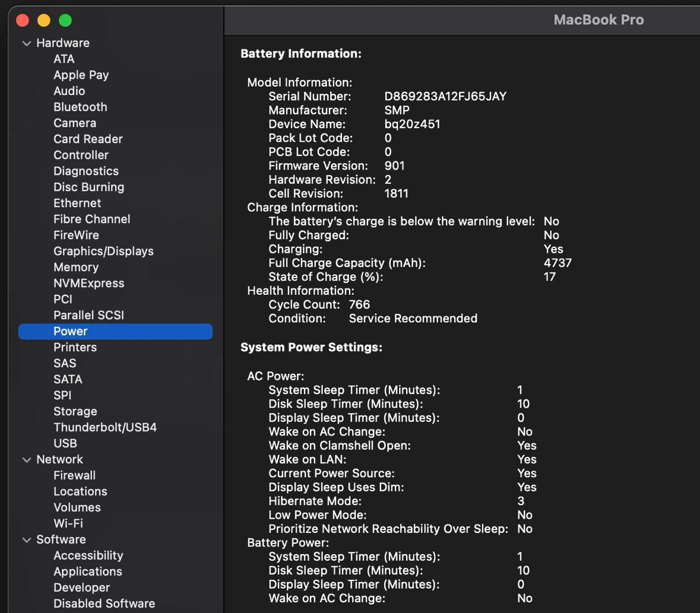
Task: Select Developer under Software
Action: coord(82,587)
